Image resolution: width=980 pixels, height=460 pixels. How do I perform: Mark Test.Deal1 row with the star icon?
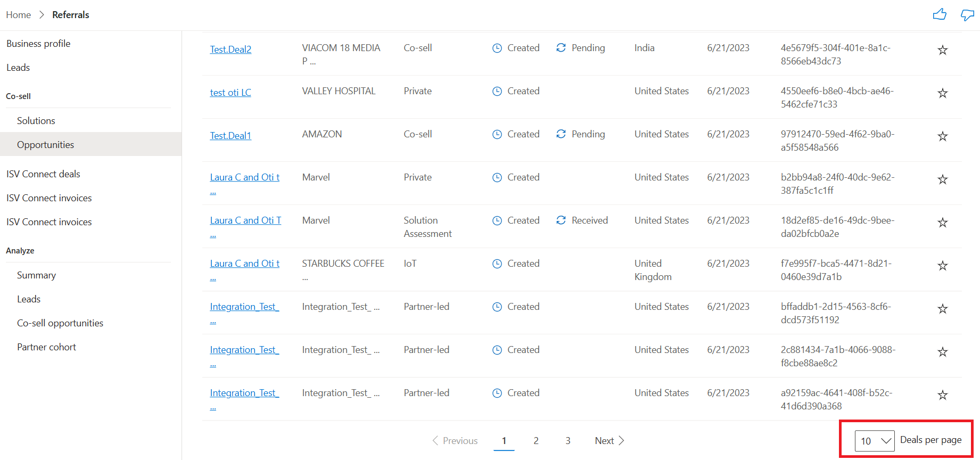tap(942, 136)
